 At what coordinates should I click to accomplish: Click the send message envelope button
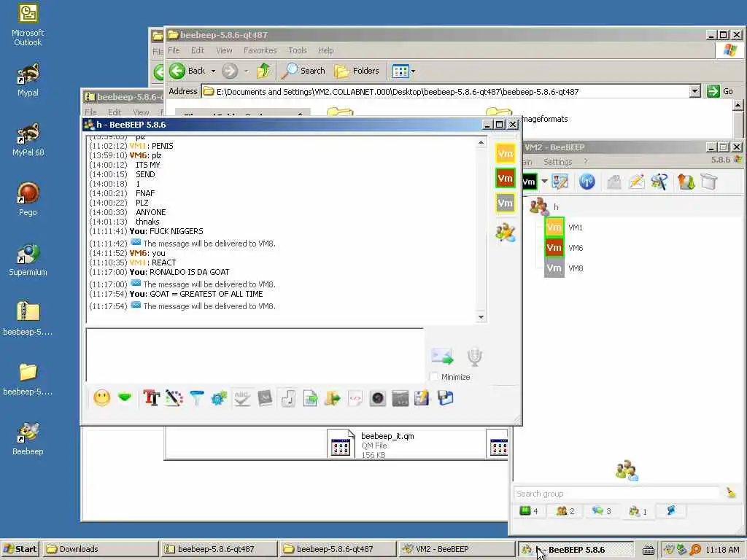click(442, 356)
